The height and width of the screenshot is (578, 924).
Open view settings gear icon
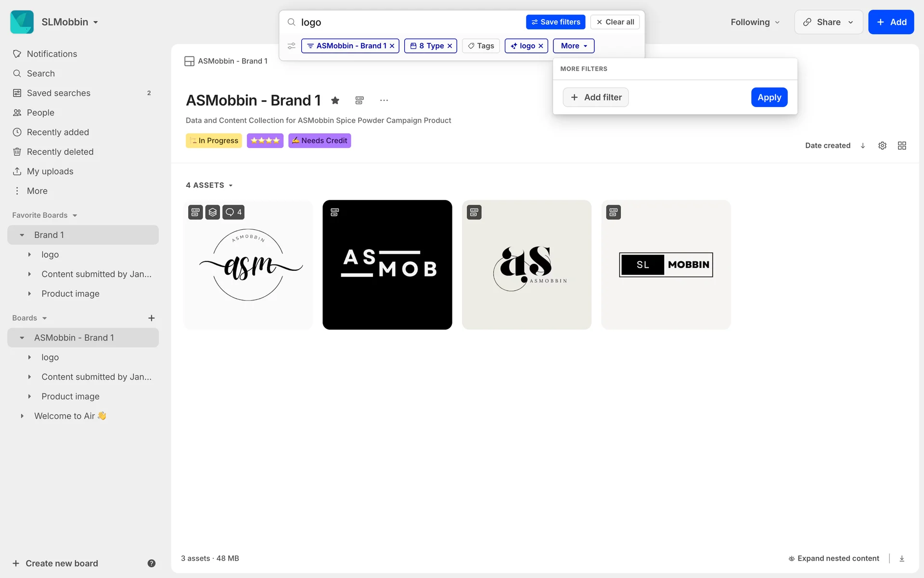click(882, 145)
